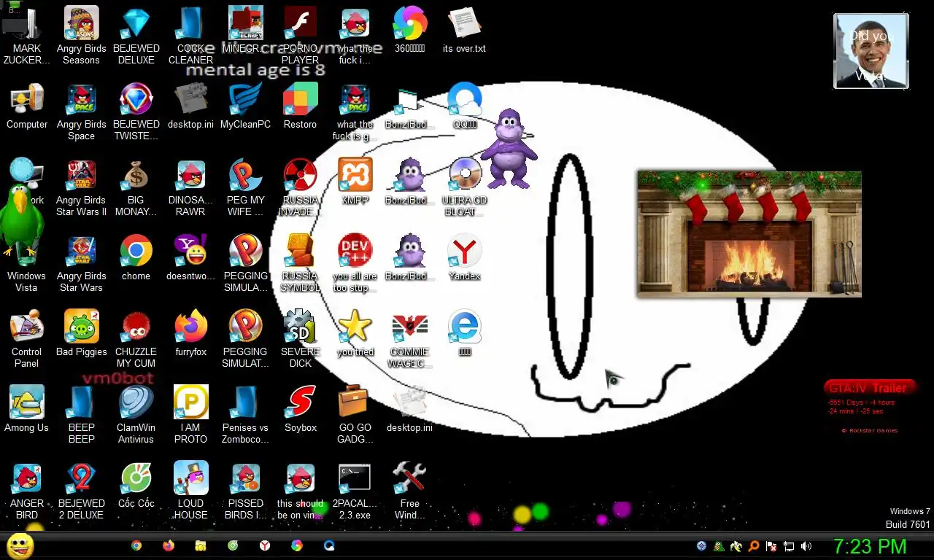Image resolution: width=934 pixels, height=560 pixels.
Task: Open Yandex browser from the taskbar
Action: tap(265, 545)
